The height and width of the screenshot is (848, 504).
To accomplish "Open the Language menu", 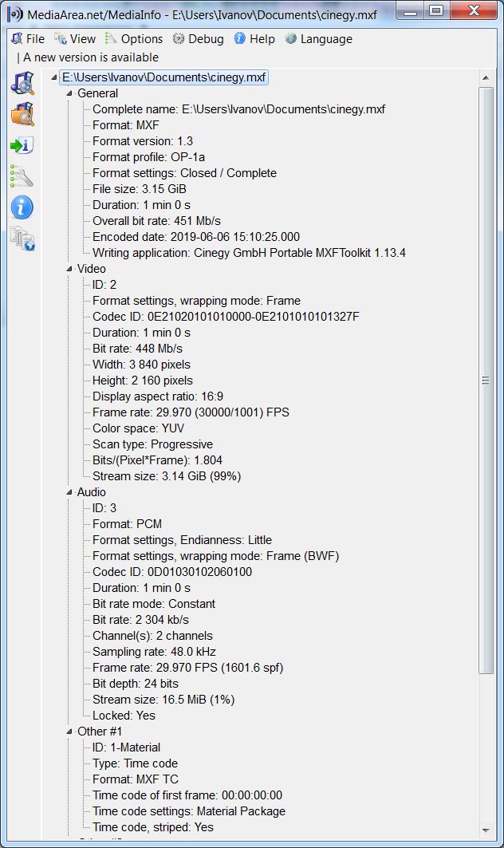I will (318, 39).
